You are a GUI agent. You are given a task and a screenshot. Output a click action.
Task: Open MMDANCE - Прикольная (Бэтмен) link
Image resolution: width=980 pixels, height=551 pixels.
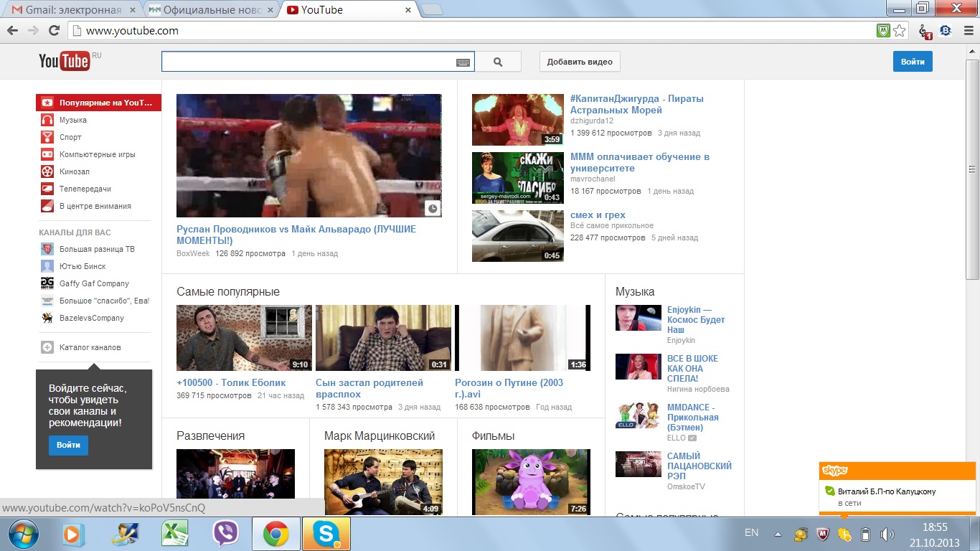point(693,417)
